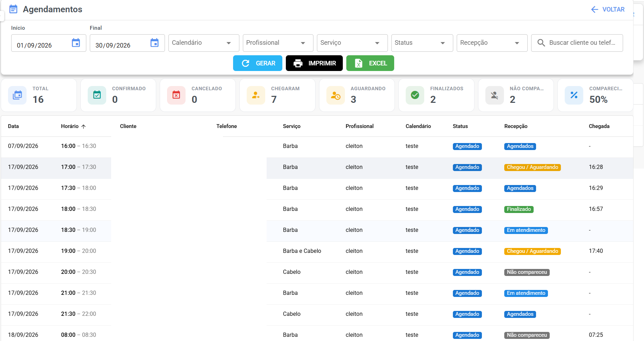Select the 18/09/2026 date cell
644x341 pixels.
pyautogui.click(x=23, y=335)
